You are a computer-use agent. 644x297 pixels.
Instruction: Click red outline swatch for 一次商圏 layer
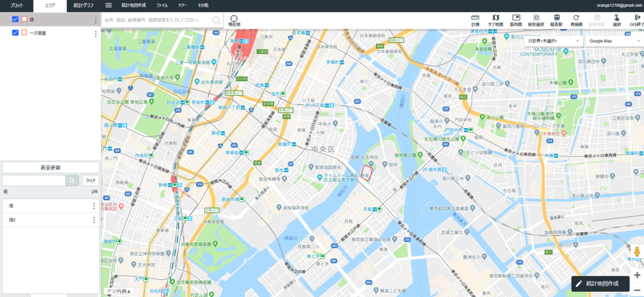click(x=25, y=33)
